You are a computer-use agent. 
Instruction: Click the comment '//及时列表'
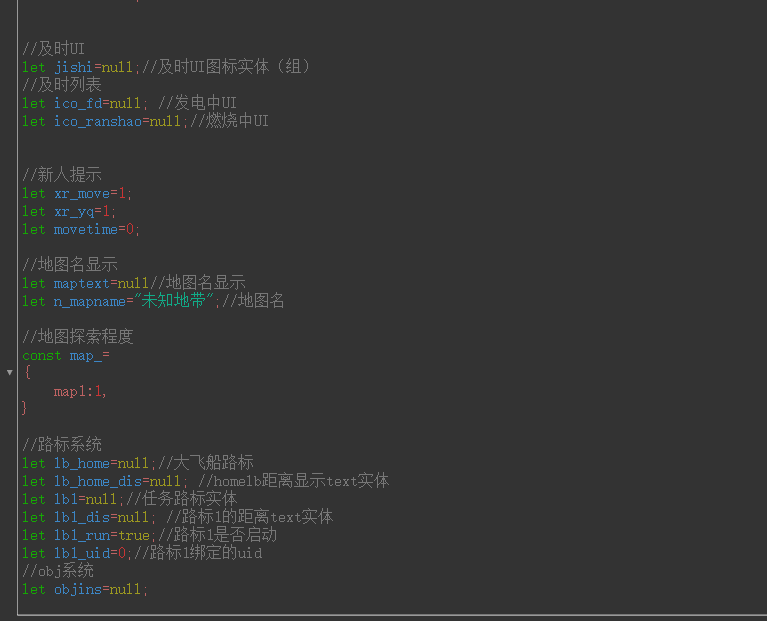62,85
